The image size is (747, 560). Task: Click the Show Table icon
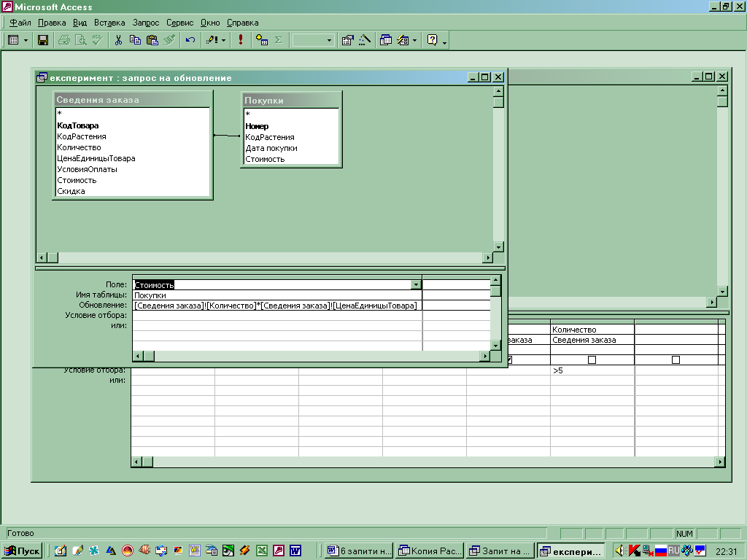(x=262, y=40)
